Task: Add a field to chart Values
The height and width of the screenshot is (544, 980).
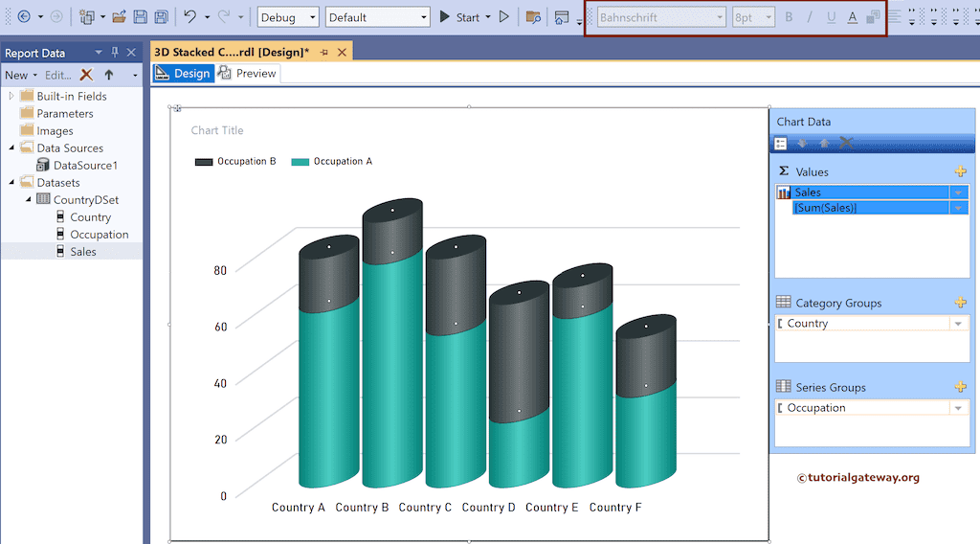Action: [x=960, y=171]
